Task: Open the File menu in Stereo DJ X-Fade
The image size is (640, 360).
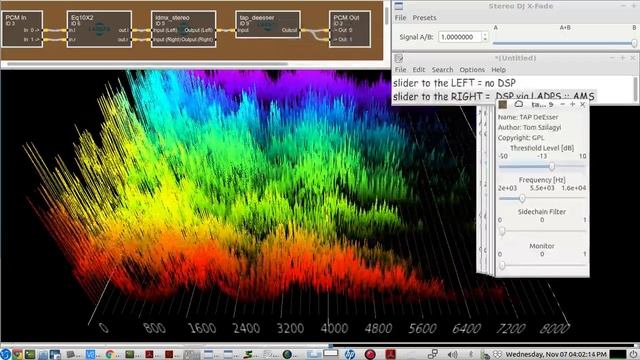Action: click(x=400, y=18)
